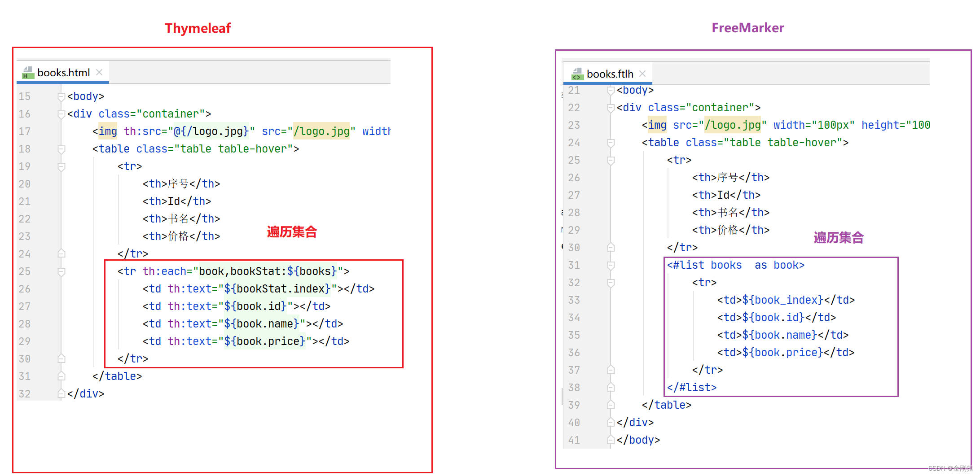Click <th>书名</th> in books.html
The height and width of the screenshot is (476, 980).
(181, 219)
